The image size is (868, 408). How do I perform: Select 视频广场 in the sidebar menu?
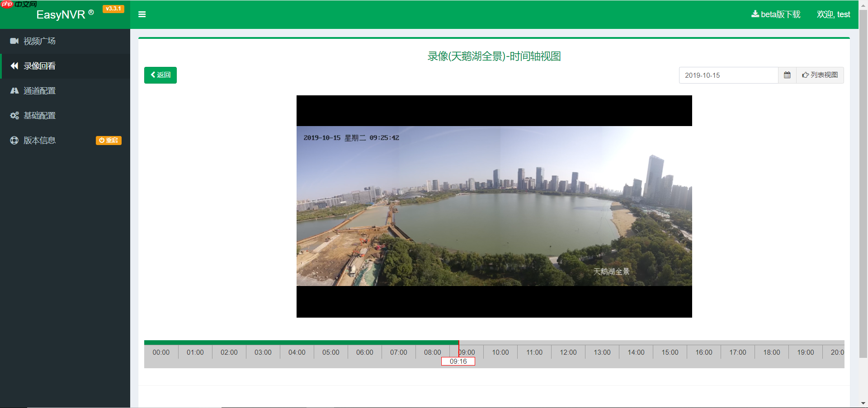[40, 41]
